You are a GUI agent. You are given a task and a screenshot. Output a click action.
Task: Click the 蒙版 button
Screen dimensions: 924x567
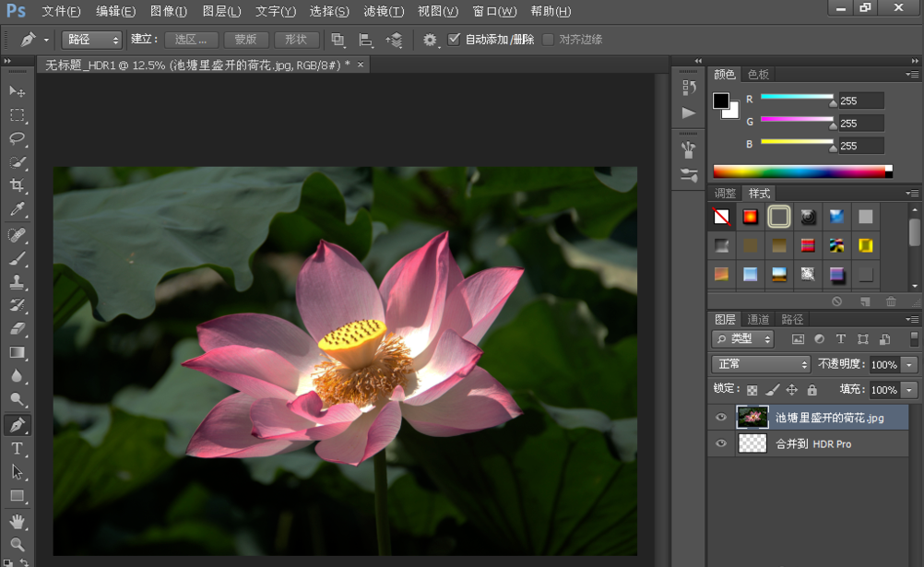(245, 40)
